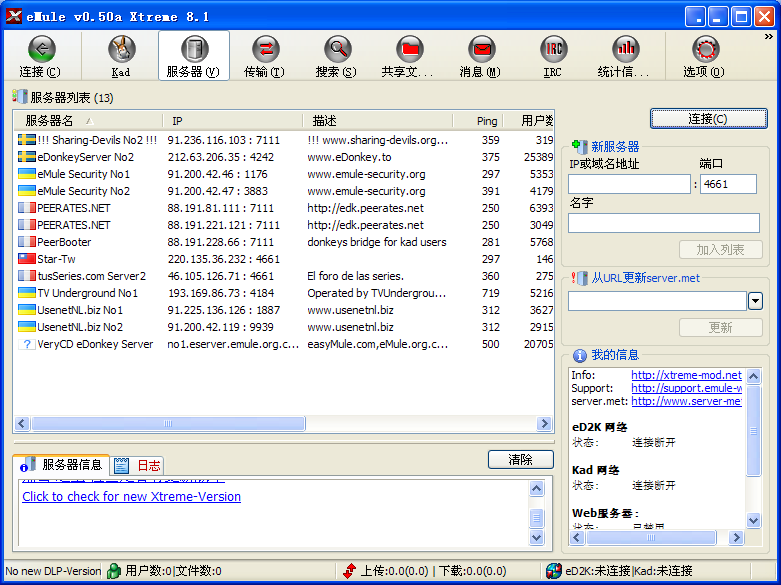Image resolution: width=781 pixels, height=585 pixels.
Task: Select the UsenetNL.biz No1 server row
Action: click(284, 310)
